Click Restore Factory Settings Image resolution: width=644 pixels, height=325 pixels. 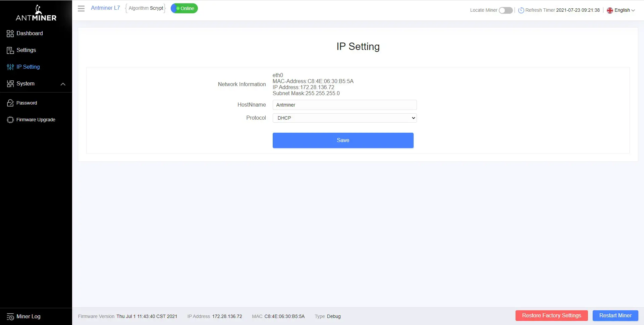[551, 315]
